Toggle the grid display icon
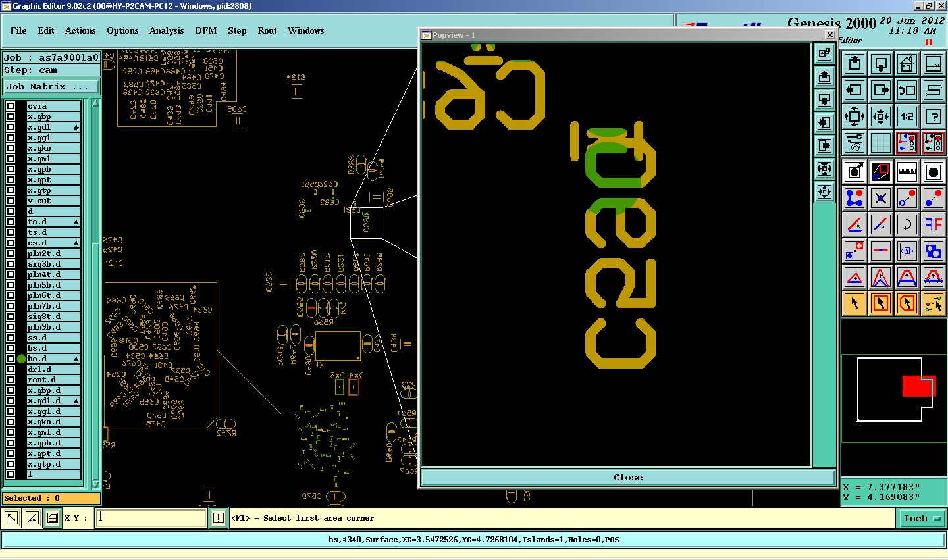 (881, 143)
